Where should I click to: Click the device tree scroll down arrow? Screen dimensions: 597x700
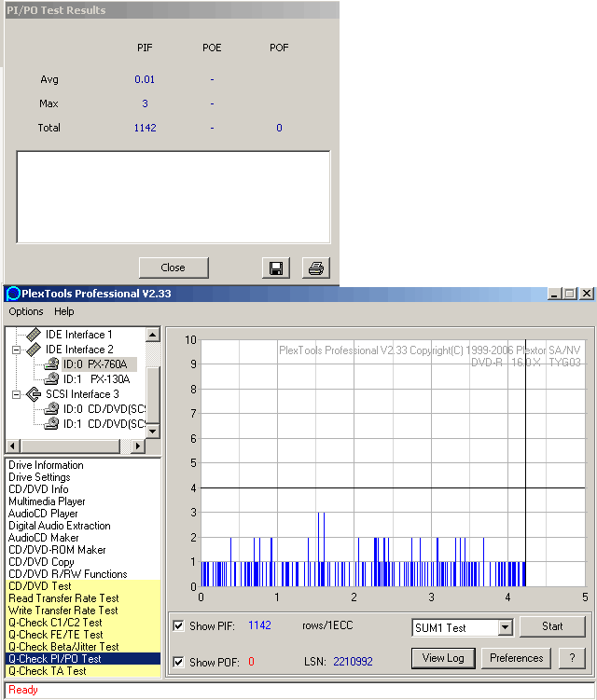(153, 432)
